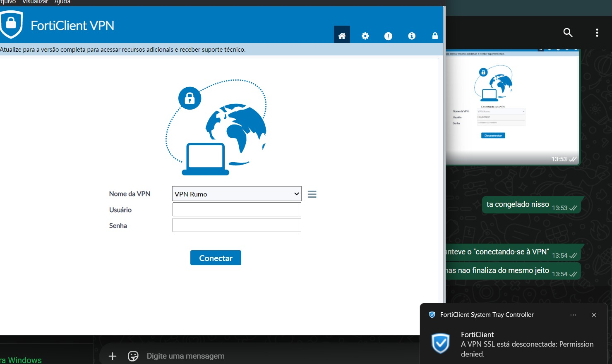Open the Ajuda menu
Viewport: 612px width, 364px height.
coord(62,2)
